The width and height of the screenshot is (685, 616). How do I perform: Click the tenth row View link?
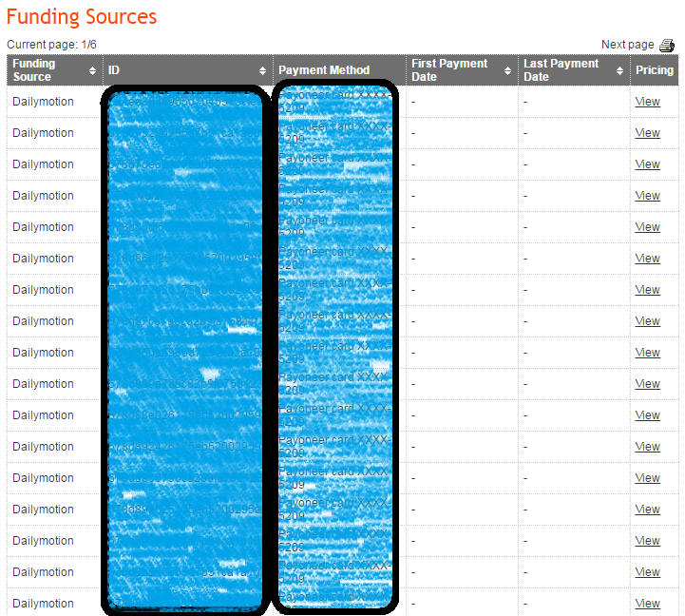point(647,384)
